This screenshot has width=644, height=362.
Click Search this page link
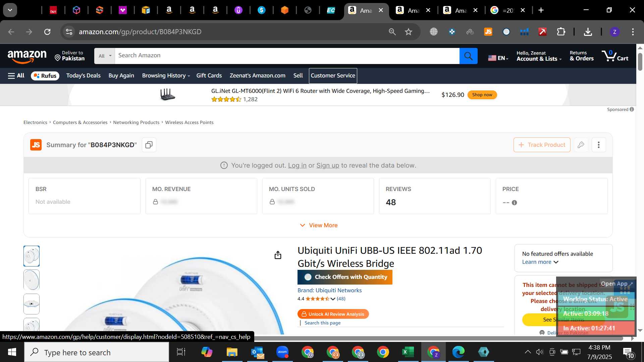[322, 323]
